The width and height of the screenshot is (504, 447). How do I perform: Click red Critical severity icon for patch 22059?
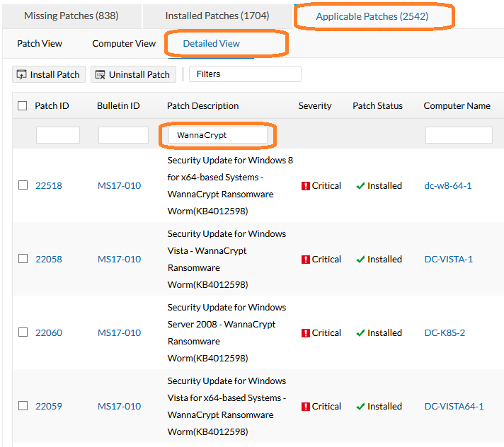pos(305,407)
